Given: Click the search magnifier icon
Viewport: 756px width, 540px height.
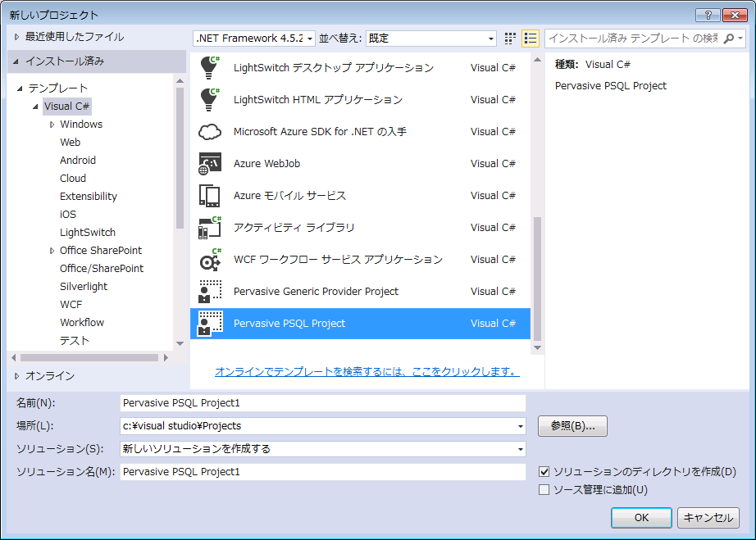Looking at the screenshot, I should pyautogui.click(x=728, y=39).
